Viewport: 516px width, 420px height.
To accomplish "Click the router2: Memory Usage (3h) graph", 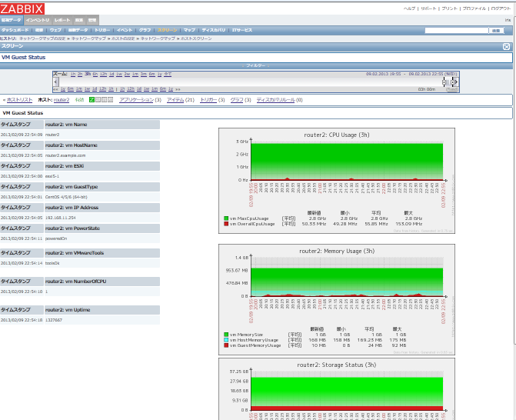I will pos(337,299).
